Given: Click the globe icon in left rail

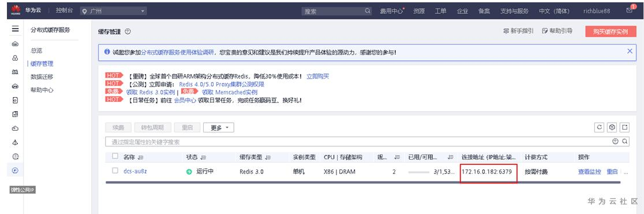Looking at the screenshot, I should (x=15, y=156).
